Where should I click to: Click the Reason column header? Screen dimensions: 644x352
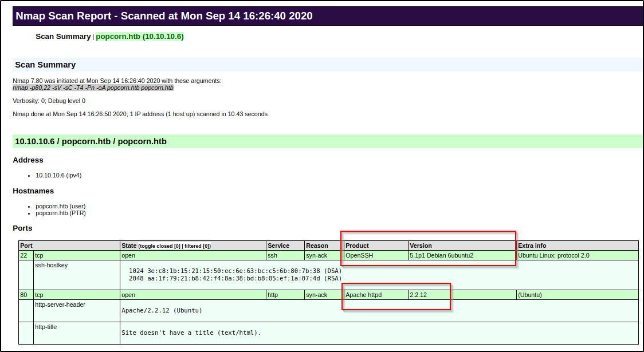pyautogui.click(x=324, y=246)
